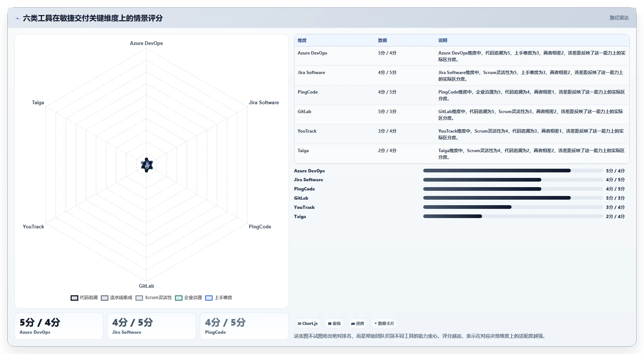Select the Azure DevOps table row name
This screenshot has height=354, width=644.
click(x=312, y=53)
